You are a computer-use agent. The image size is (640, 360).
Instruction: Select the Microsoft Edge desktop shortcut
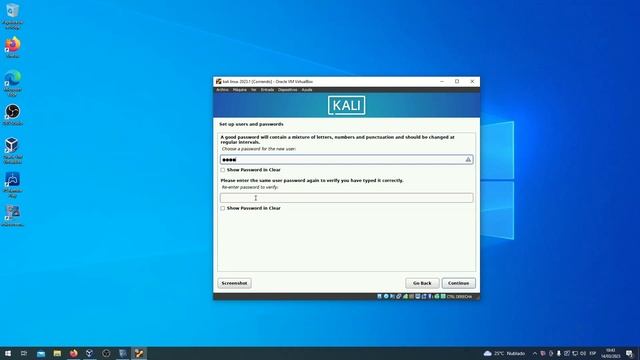pyautogui.click(x=12, y=83)
